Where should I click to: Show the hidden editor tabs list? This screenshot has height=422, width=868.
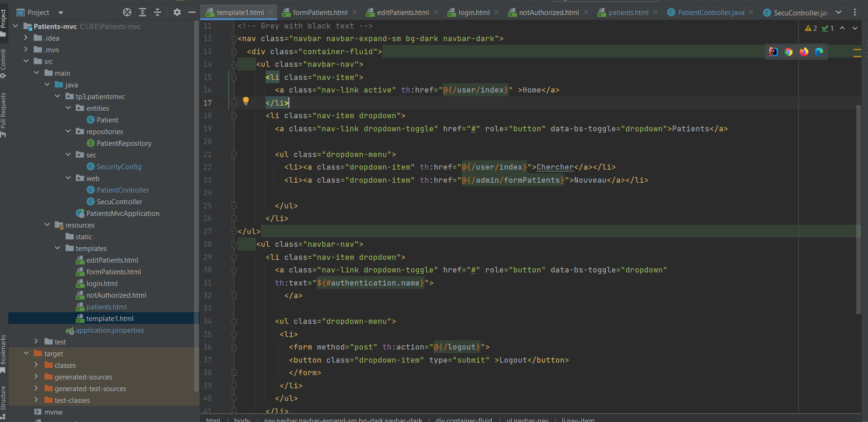coord(839,13)
